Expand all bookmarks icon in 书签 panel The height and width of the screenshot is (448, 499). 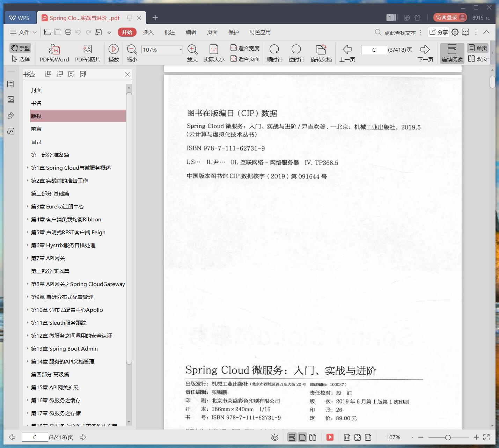[x=49, y=74]
